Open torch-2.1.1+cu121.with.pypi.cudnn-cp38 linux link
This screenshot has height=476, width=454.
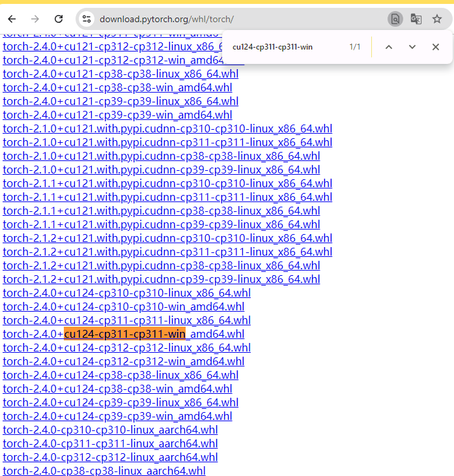(162, 211)
